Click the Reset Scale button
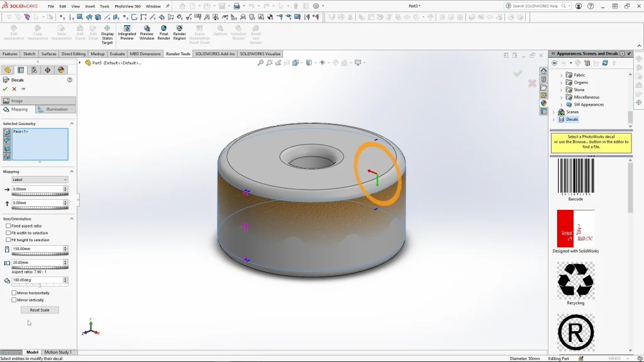The height and width of the screenshot is (362, 644). tap(40, 310)
